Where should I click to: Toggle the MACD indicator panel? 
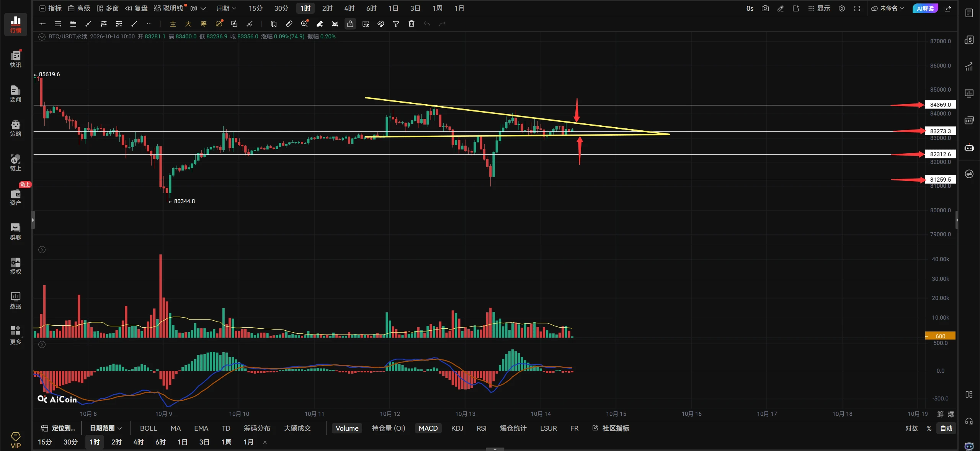pyautogui.click(x=428, y=428)
